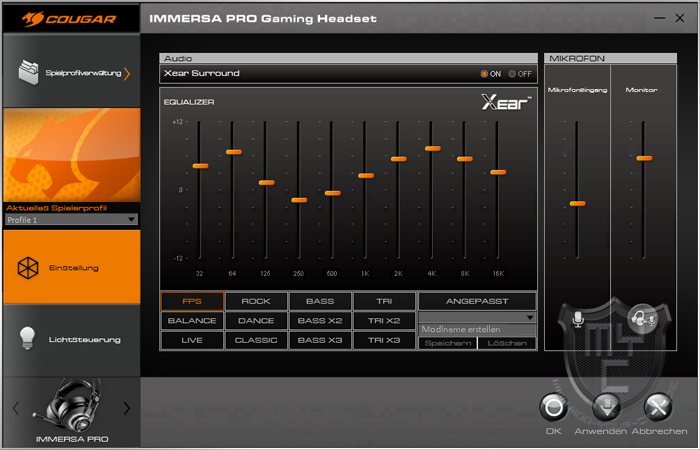
Task: Click the microphone mute icon
Action: pyautogui.click(x=578, y=319)
